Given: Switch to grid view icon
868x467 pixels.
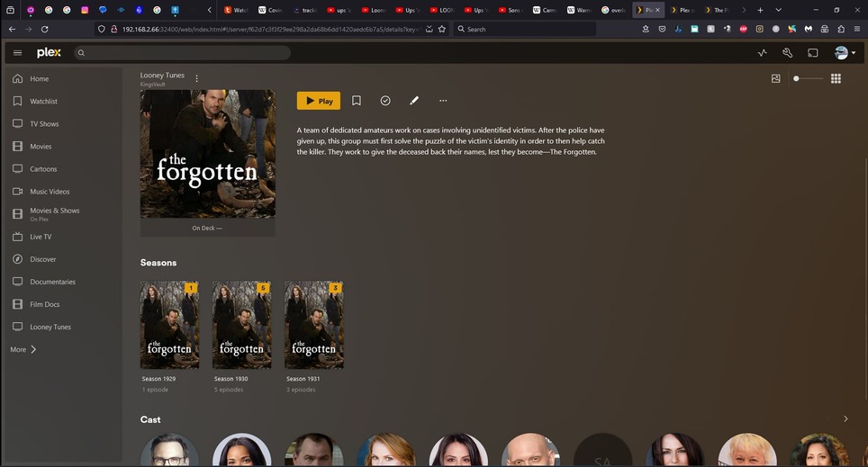Looking at the screenshot, I should [836, 78].
